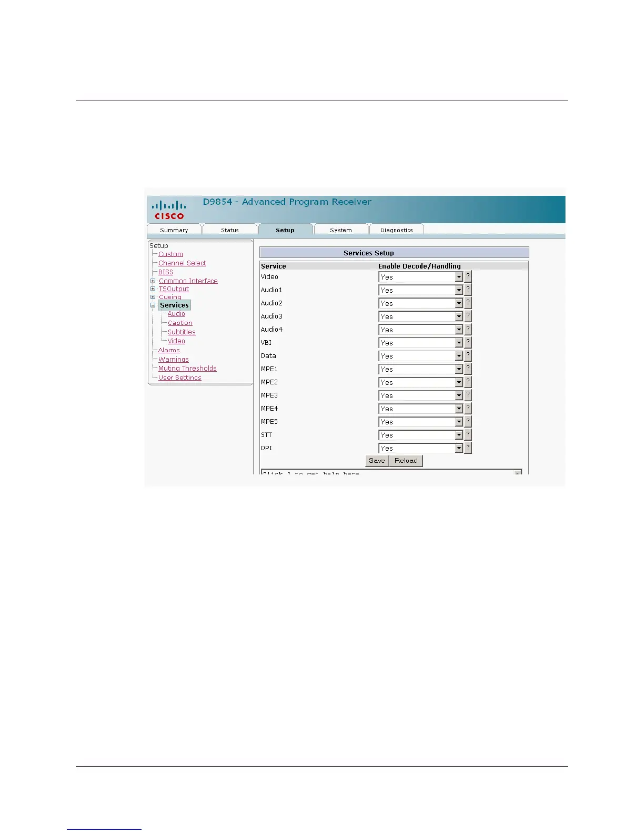The image size is (644, 834).
Task: Click the Enable Decode/Handling column header
Action: click(x=419, y=266)
